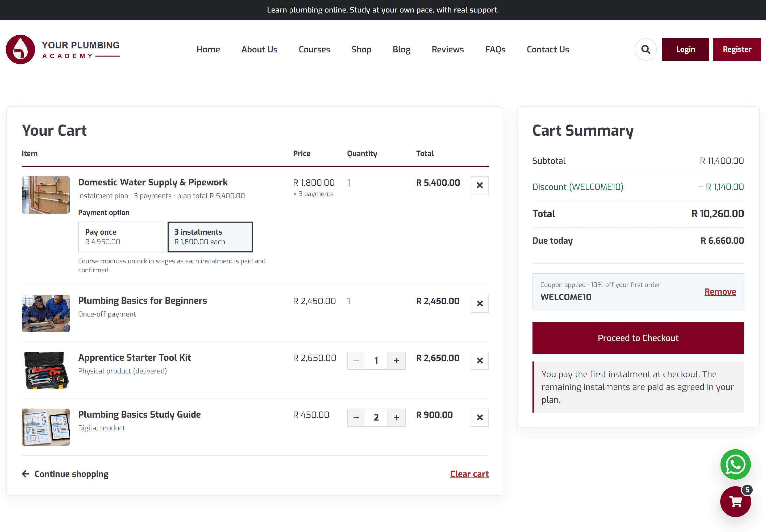Remove the WELCOME10 coupon

coord(720,292)
